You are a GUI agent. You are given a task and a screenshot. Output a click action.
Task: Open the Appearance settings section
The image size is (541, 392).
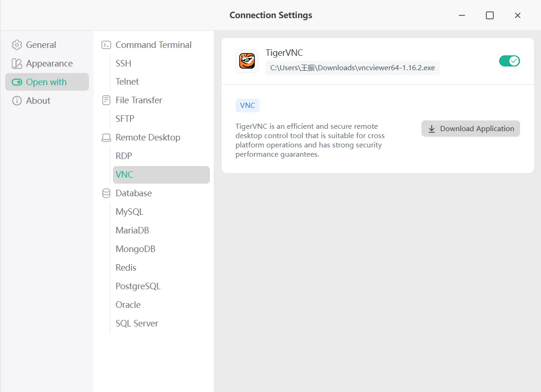(x=47, y=63)
